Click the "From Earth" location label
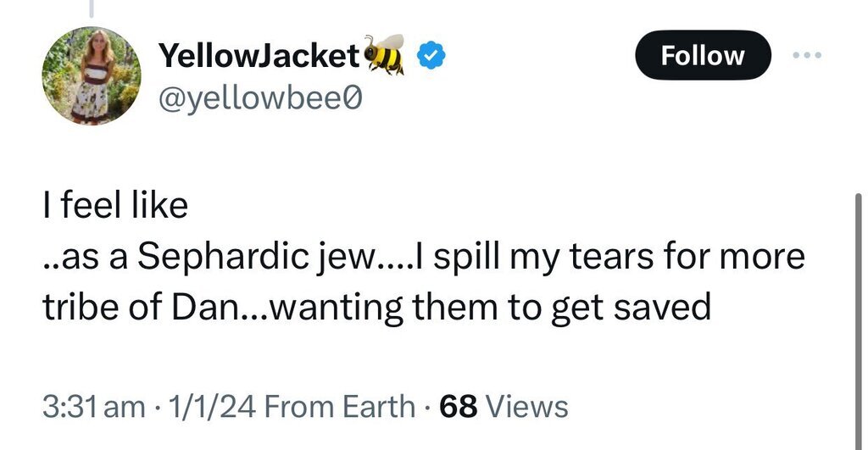 [x=340, y=407]
